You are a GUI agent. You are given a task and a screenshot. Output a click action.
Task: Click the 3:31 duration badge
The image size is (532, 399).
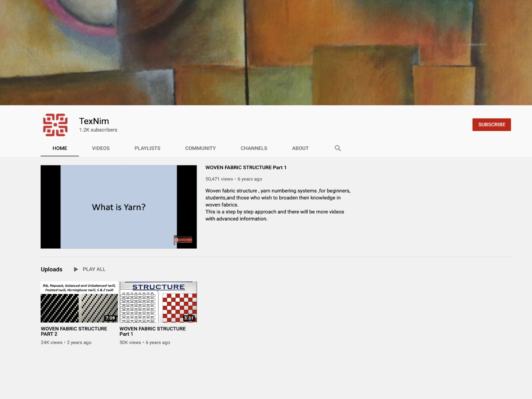click(189, 318)
